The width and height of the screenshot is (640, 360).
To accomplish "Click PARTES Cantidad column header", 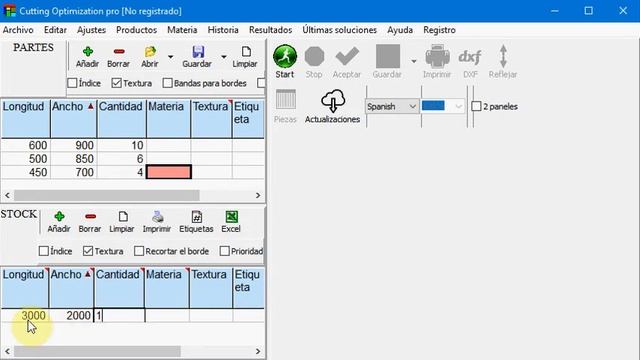I will pos(122,118).
